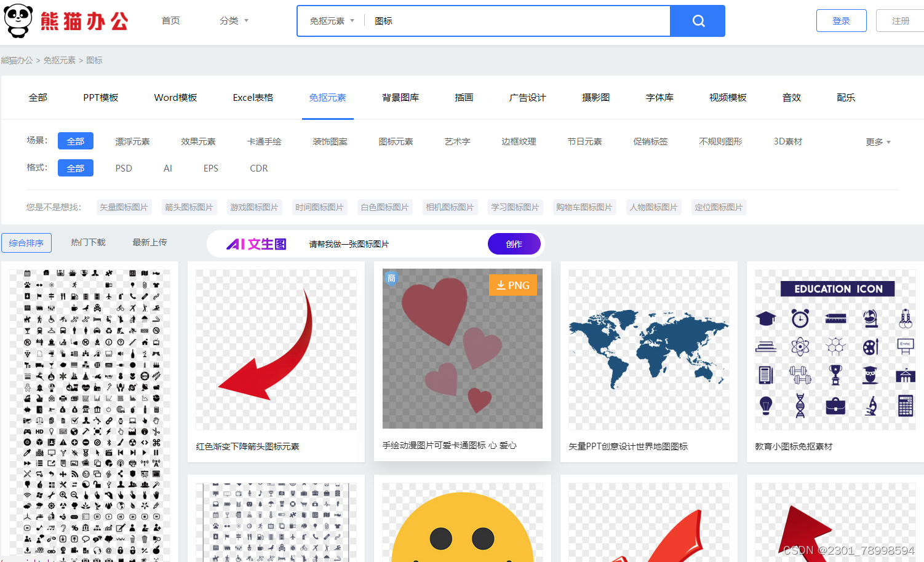Click the 注册 button
924x562 pixels.
pyautogui.click(x=901, y=21)
